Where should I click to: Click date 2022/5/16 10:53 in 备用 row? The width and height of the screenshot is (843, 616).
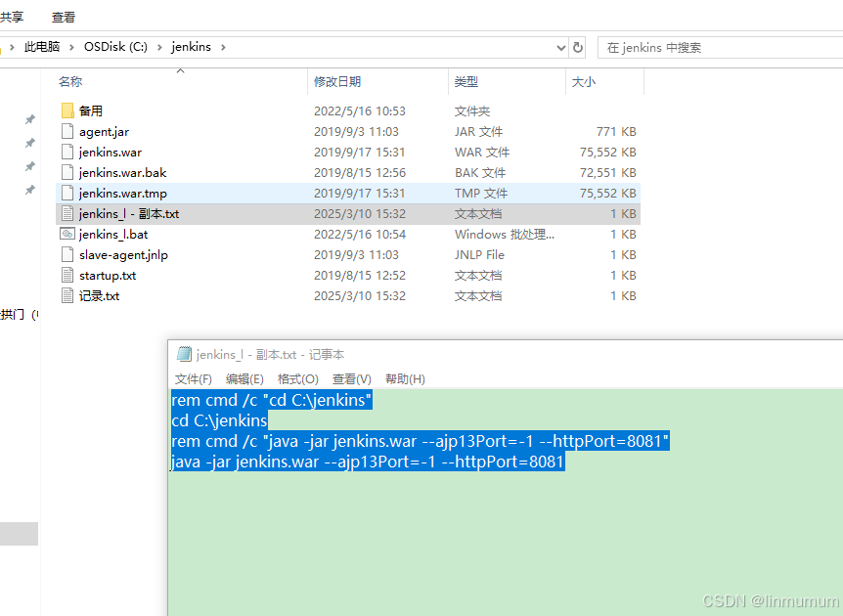pos(360,110)
